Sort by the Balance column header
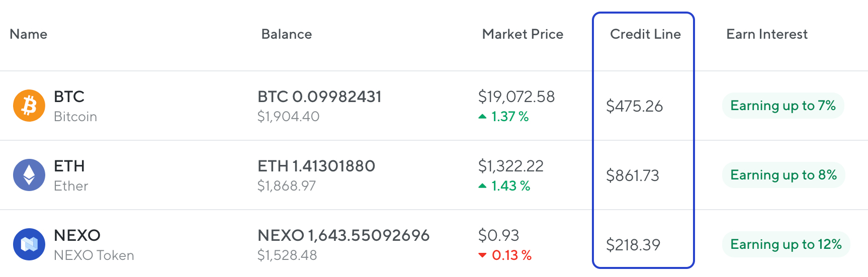 [287, 34]
